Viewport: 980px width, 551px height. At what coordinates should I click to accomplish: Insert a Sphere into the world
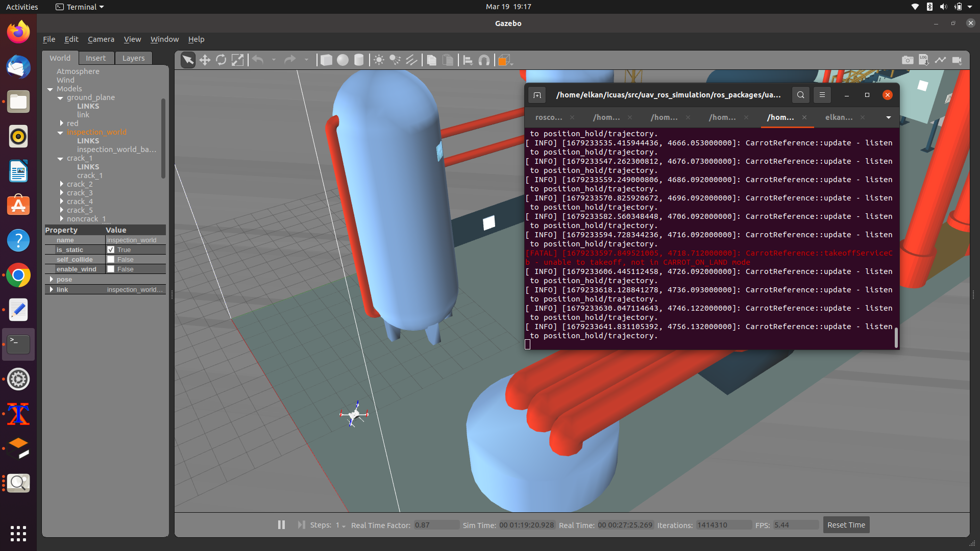tap(342, 60)
